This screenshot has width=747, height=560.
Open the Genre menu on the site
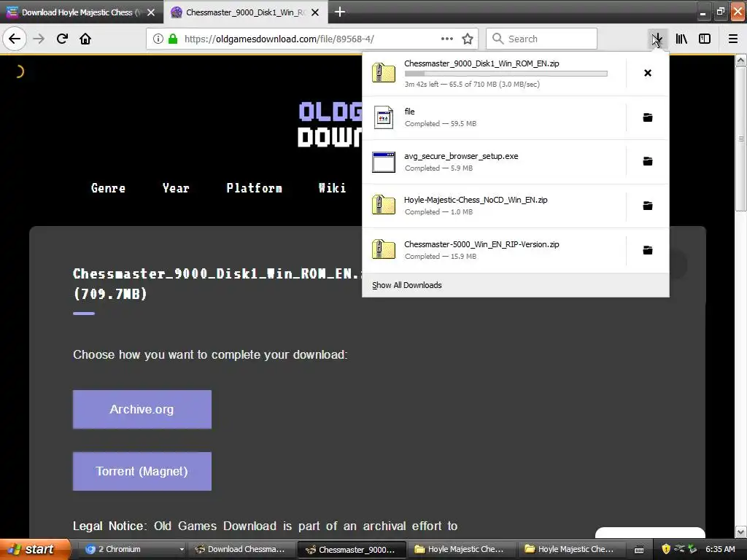108,188
